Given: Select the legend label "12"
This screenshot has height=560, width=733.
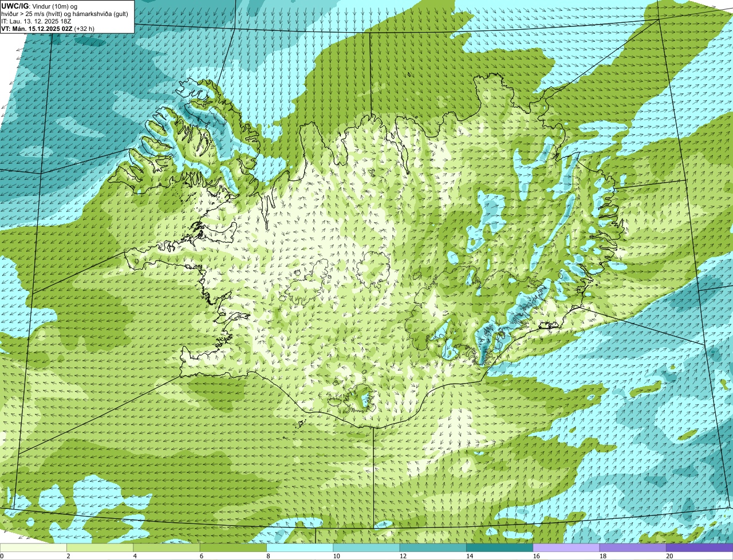Looking at the screenshot, I should click(403, 556).
